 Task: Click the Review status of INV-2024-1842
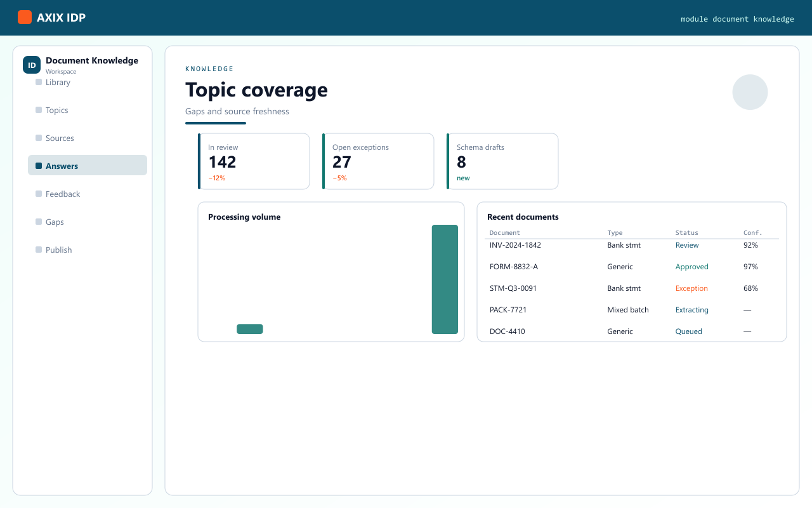pos(687,245)
